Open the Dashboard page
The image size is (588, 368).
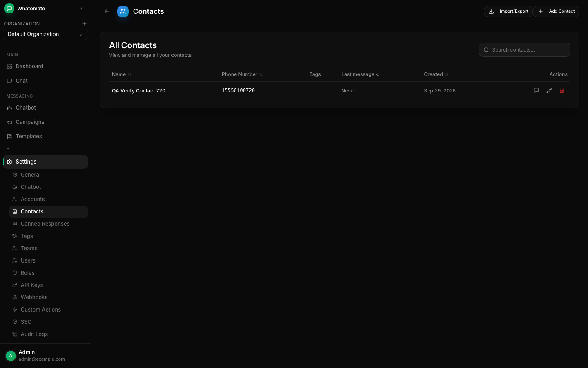[45, 66]
